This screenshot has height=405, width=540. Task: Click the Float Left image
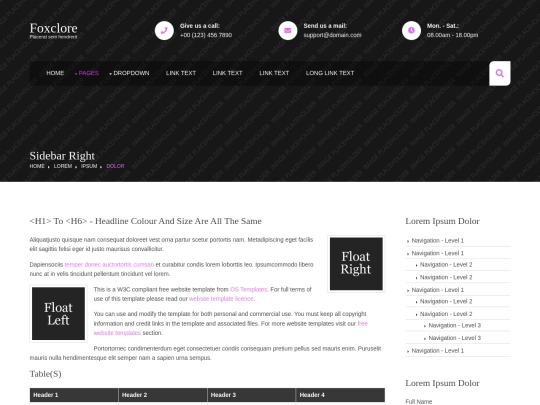(x=58, y=313)
